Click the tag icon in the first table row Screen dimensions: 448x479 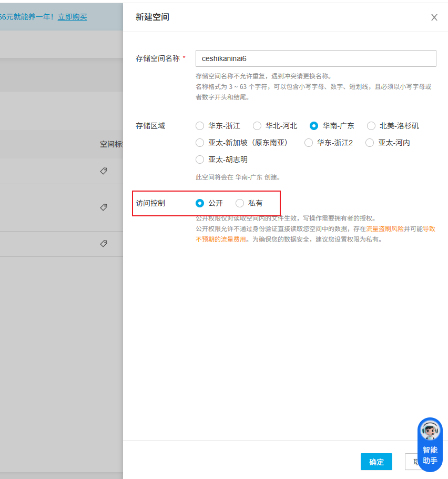(104, 171)
